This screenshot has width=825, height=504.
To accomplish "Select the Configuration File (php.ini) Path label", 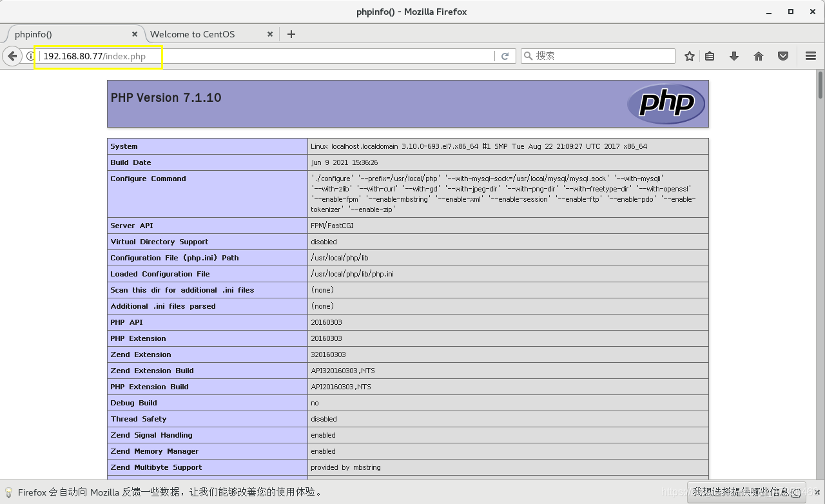I will (175, 258).
